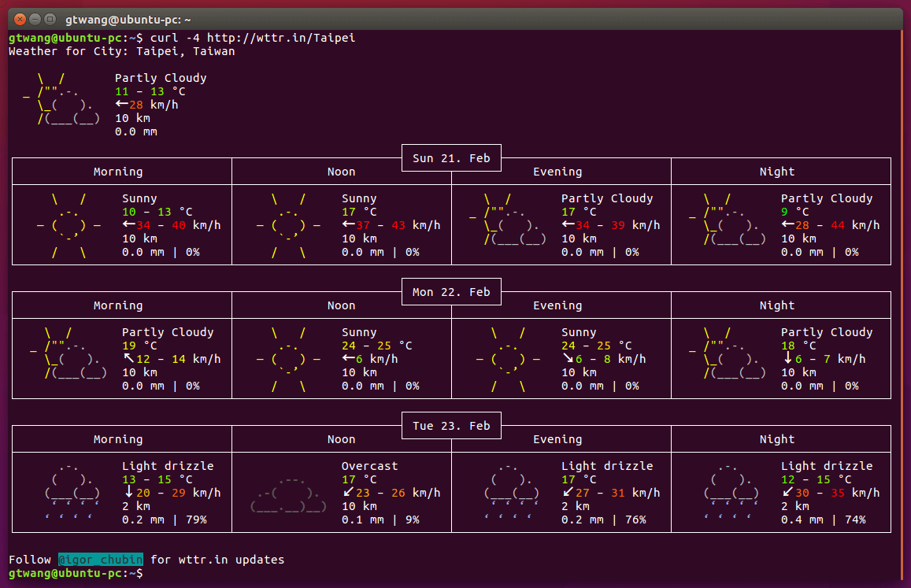Minimize the terminal window
This screenshot has width=911, height=588.
tap(35, 19)
